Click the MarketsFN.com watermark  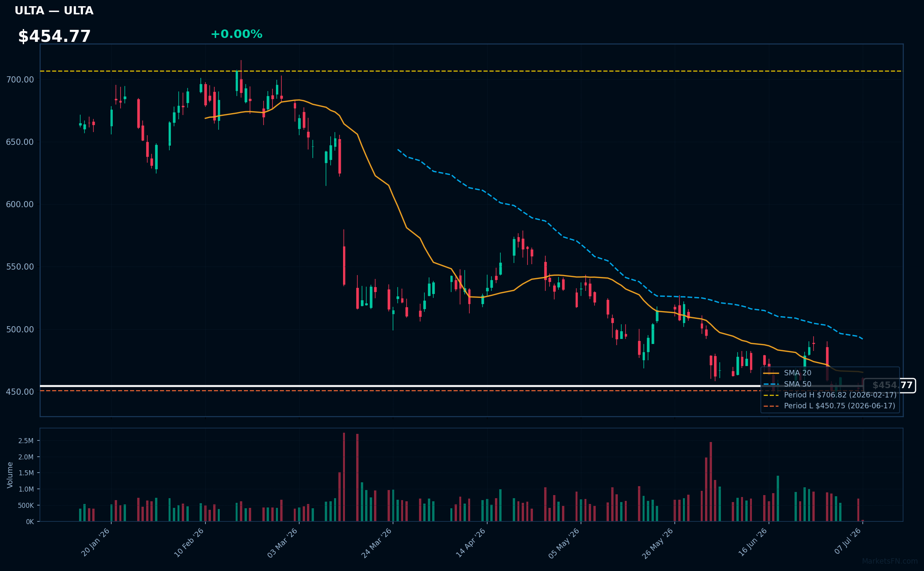(x=890, y=561)
